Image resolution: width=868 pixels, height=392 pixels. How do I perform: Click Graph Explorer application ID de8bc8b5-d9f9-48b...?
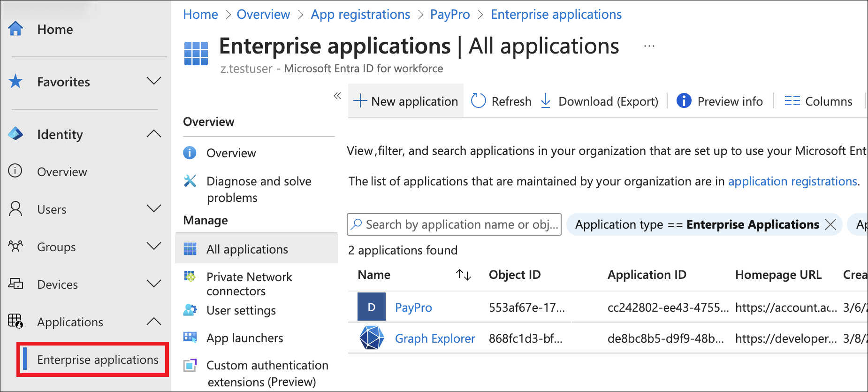666,338
